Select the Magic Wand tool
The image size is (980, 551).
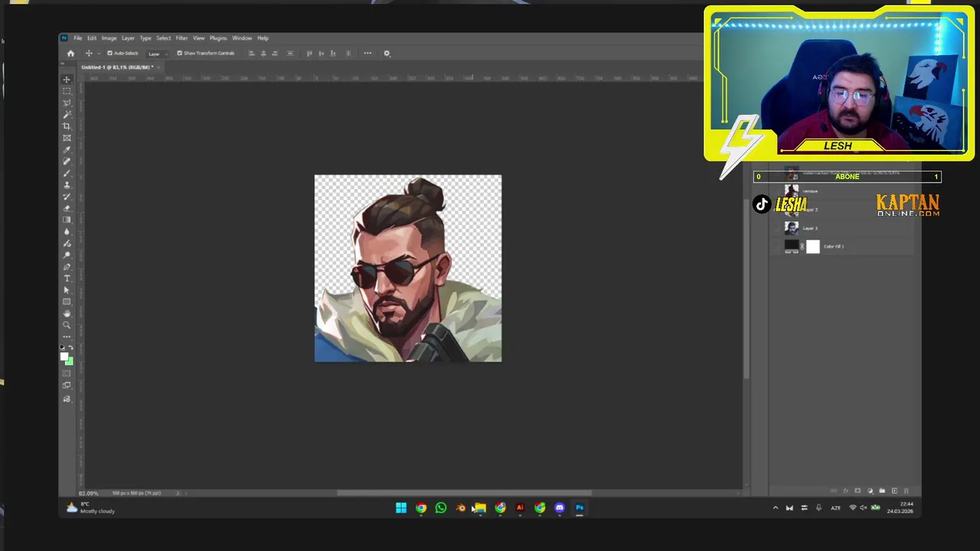pos(67,114)
